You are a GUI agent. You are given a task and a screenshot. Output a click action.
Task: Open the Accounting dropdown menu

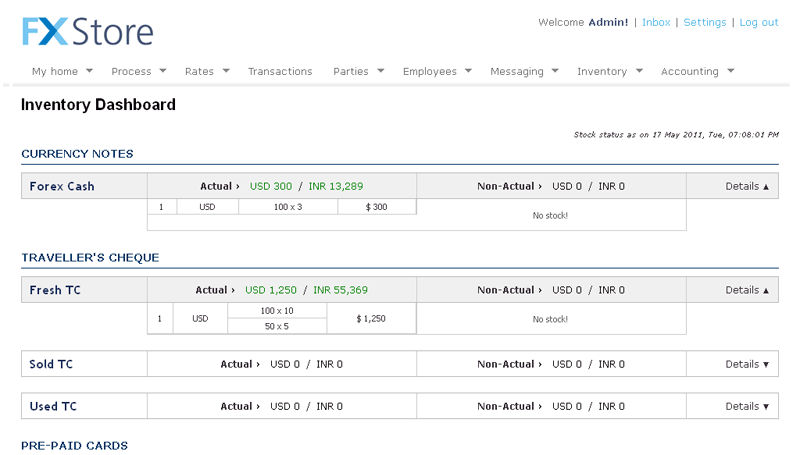697,72
